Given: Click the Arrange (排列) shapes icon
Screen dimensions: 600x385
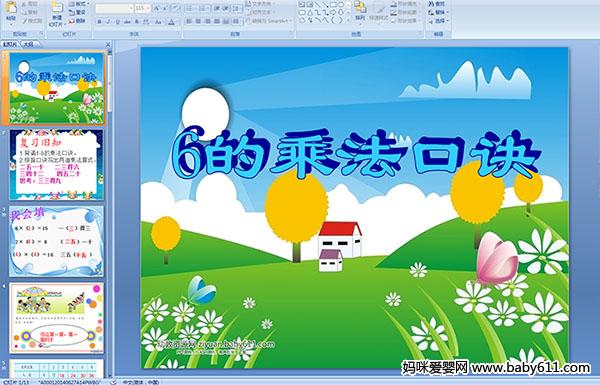Looking at the screenshot, I should [360, 10].
